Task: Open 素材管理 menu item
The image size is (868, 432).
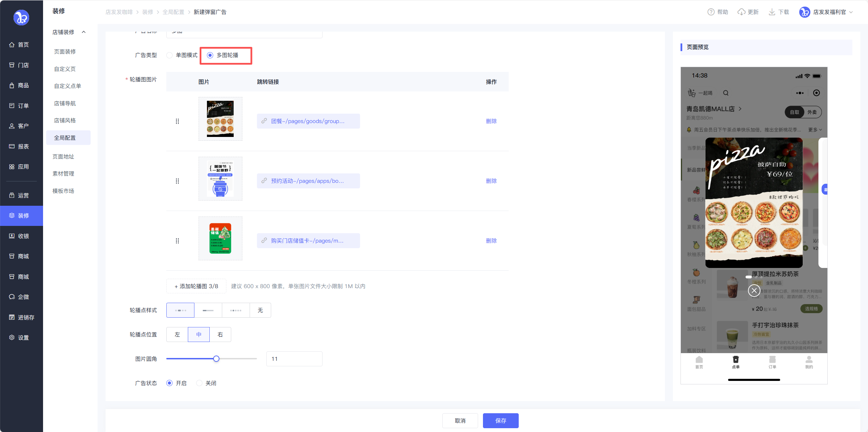Action: (x=63, y=173)
